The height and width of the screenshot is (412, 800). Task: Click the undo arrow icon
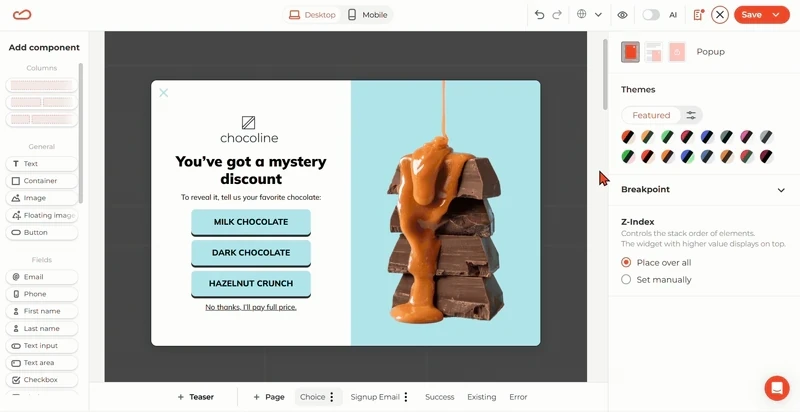point(539,15)
